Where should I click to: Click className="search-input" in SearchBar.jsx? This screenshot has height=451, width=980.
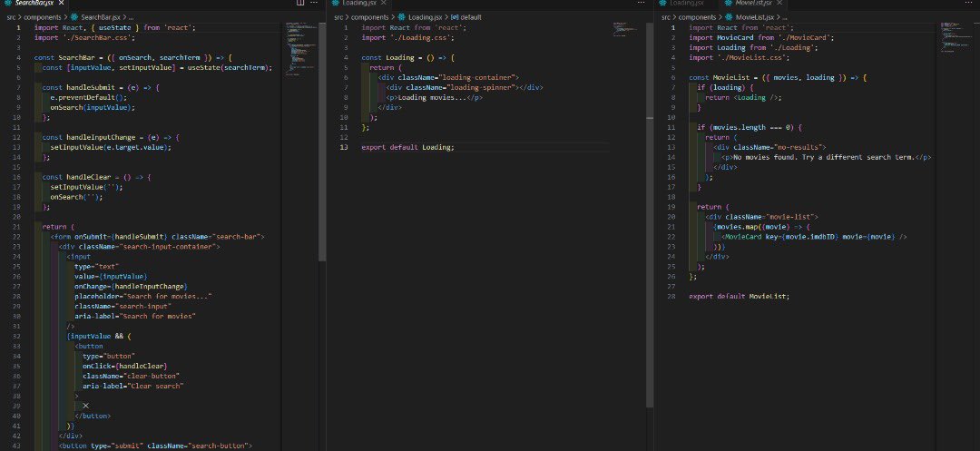123,306
